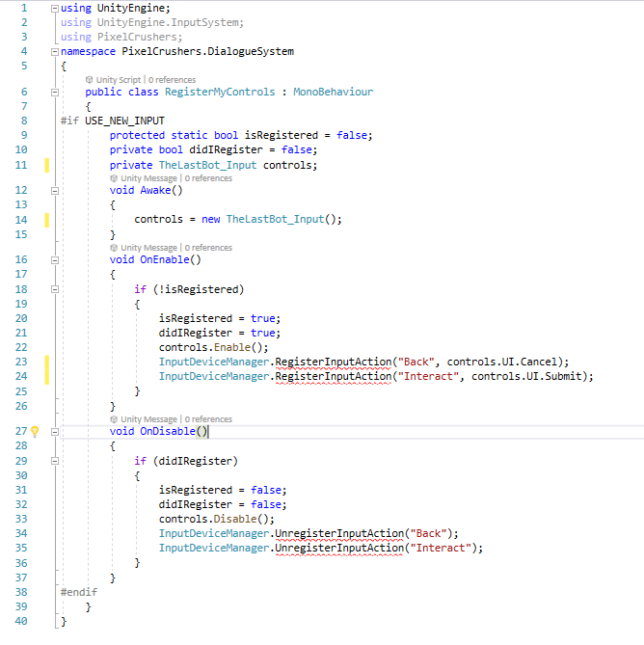Click 'didIRegister = false;' on line 32
The image size is (644, 645).
pyautogui.click(x=223, y=504)
